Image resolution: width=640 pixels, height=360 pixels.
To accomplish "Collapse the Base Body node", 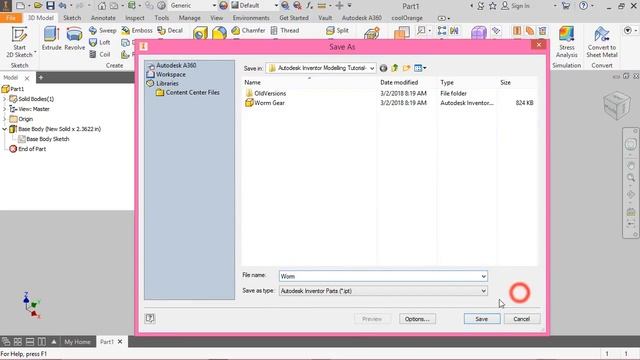I will pyautogui.click(x=4, y=129).
